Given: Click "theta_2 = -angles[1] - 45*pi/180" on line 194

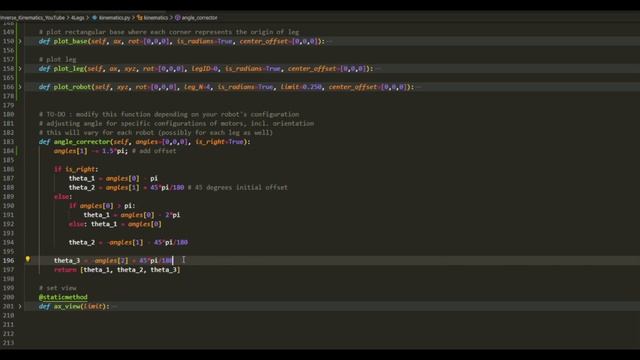Looking at the screenshot, I should click(128, 242).
